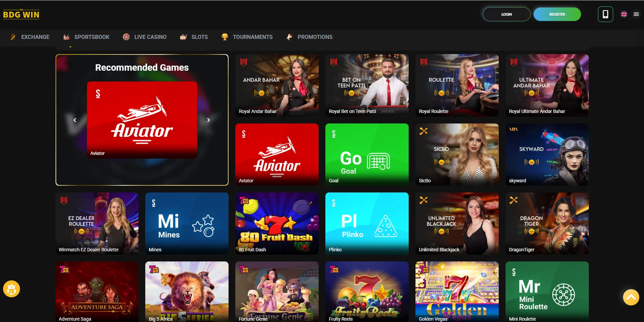The height and width of the screenshot is (322, 644).
Task: Launch Aviator from the game grid
Action: (277, 155)
